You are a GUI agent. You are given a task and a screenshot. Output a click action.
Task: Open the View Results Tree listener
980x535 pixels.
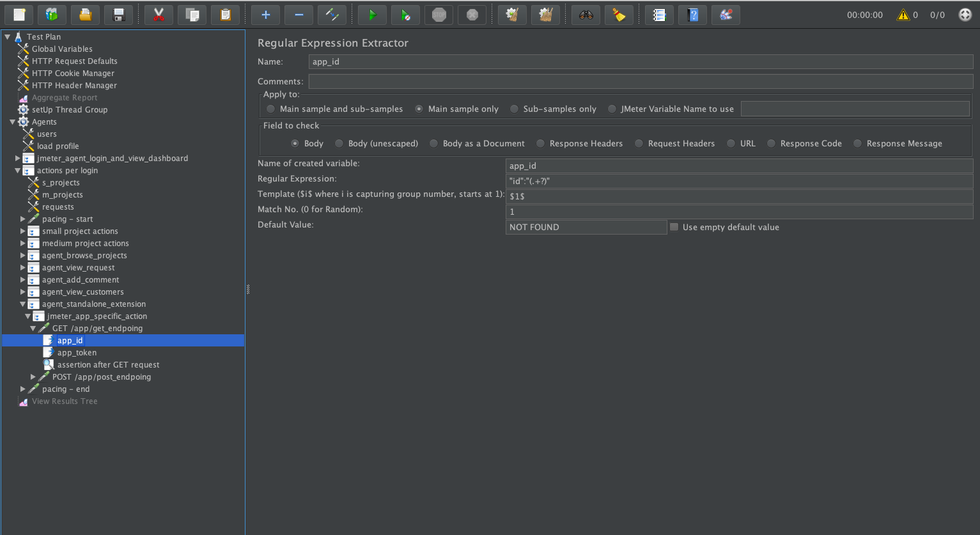click(x=64, y=401)
